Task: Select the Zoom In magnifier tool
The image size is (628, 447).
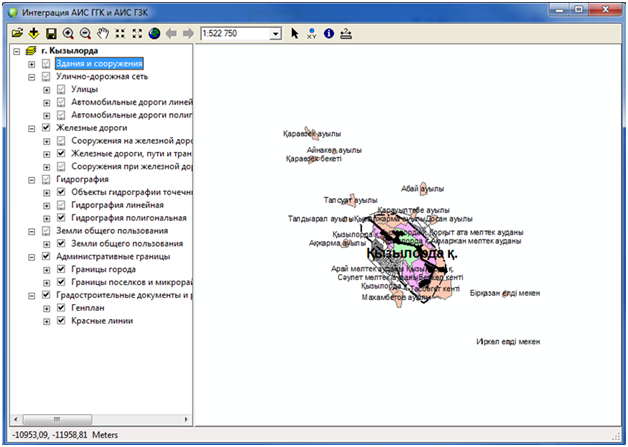Action: [x=68, y=33]
